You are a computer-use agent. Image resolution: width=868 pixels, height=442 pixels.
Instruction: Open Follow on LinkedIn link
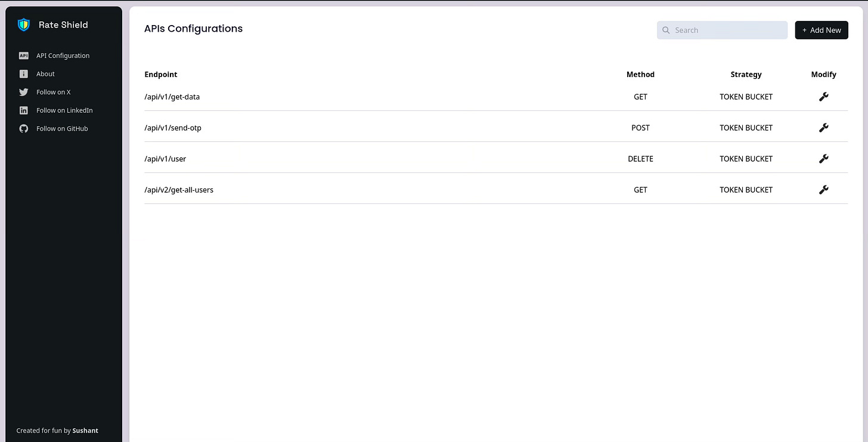click(64, 110)
